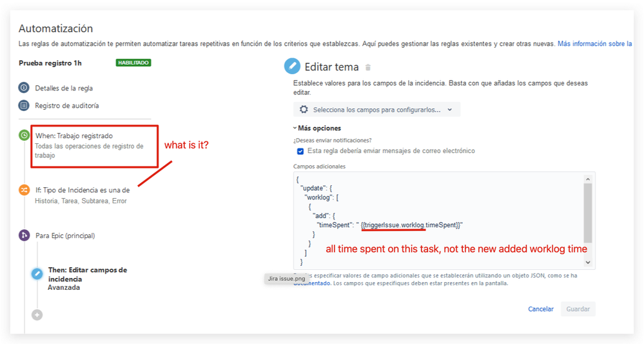Click the Historia, Tarea, Subtarea, Error text
Screen dimensions: 644x344
[81, 201]
